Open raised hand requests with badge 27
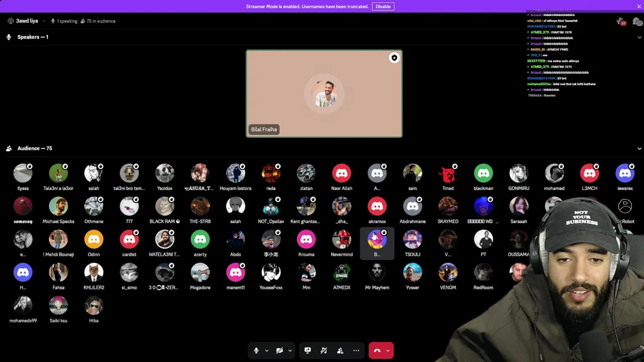 pos(621,21)
